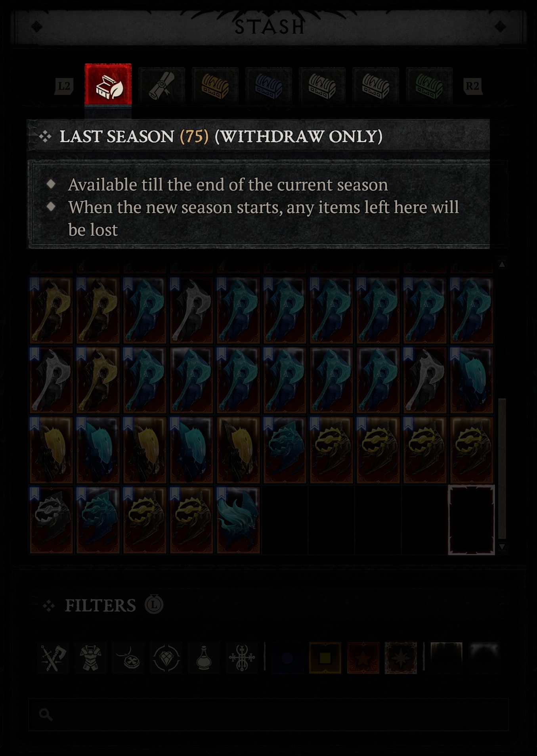Select the highlighted empty stash slot
This screenshot has width=537, height=756.
[471, 520]
